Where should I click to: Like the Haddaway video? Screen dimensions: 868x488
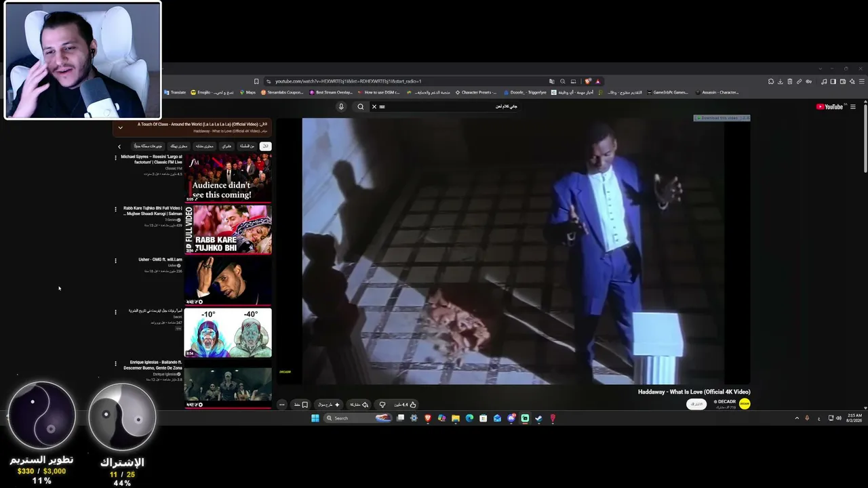[405, 405]
